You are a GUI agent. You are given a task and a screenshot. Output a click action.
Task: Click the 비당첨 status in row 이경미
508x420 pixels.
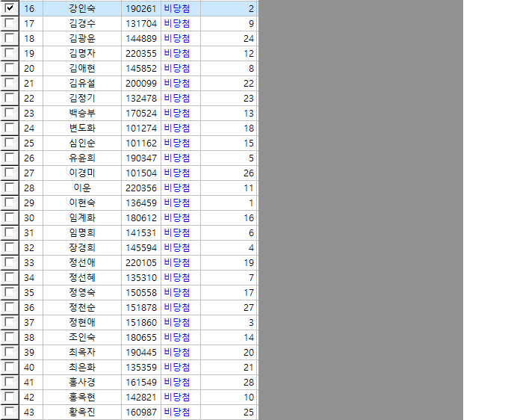pos(177,173)
